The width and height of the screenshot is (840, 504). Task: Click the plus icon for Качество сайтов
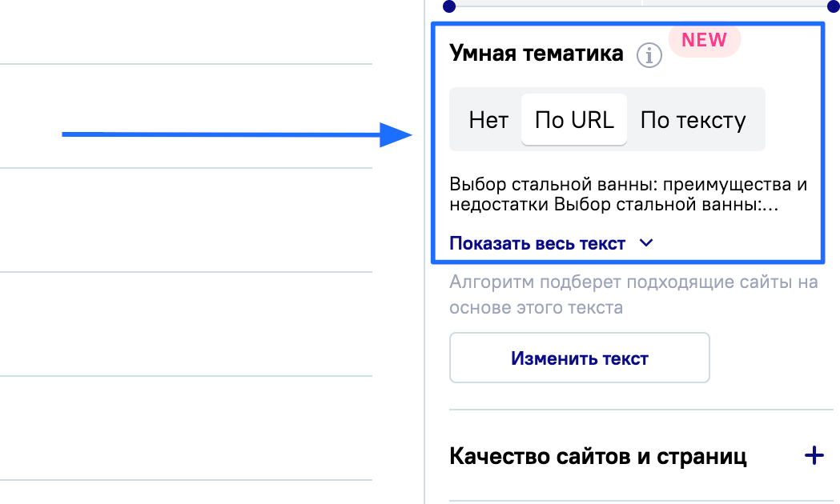(814, 456)
